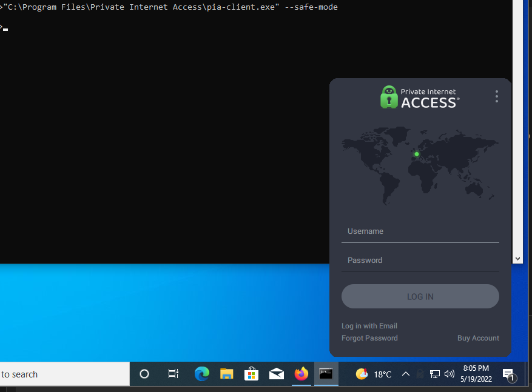Click the pia-client.exe --safe-mode command line text
This screenshot has height=392, width=532.
tap(170, 7)
